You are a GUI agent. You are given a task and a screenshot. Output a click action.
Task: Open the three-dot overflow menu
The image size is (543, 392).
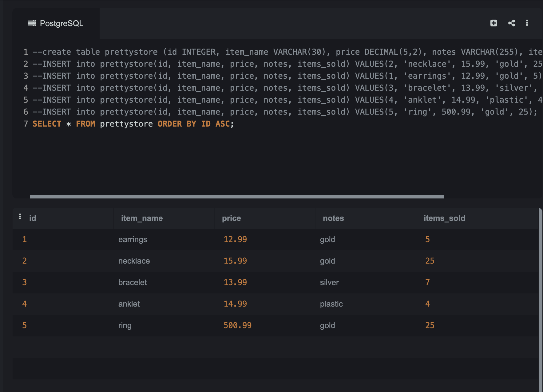pyautogui.click(x=527, y=23)
